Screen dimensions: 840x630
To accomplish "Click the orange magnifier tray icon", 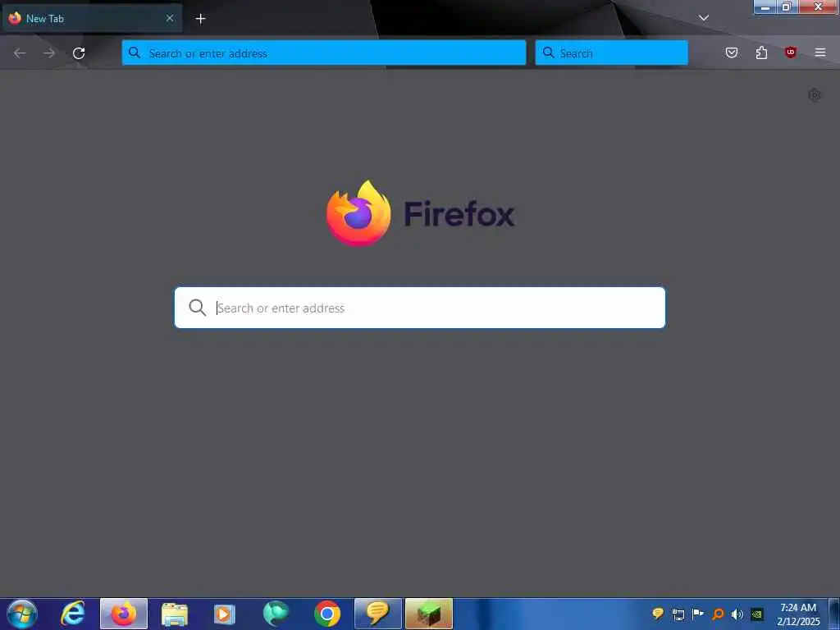I will 718,614.
